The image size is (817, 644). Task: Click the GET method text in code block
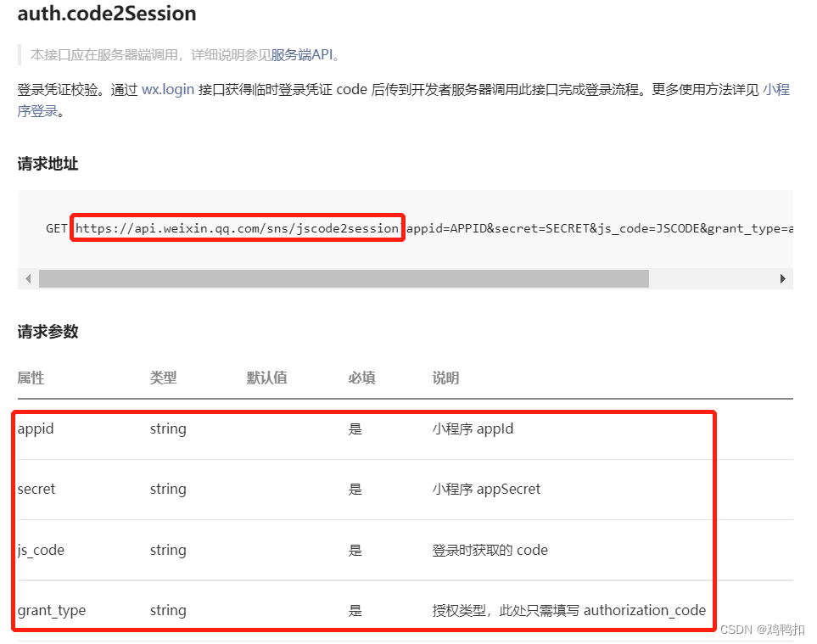(x=56, y=228)
